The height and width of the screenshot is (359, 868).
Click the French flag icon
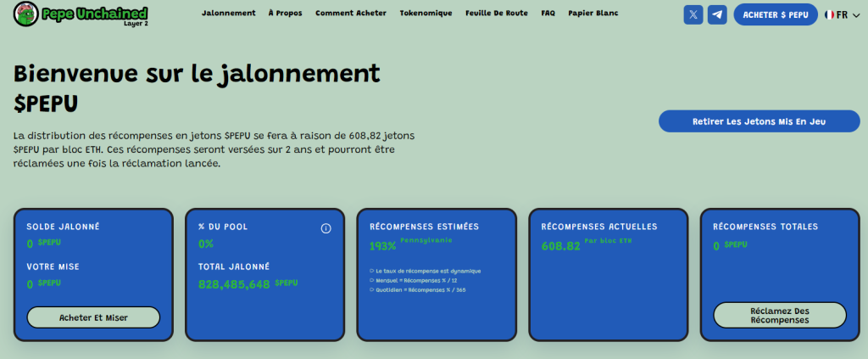pos(829,15)
